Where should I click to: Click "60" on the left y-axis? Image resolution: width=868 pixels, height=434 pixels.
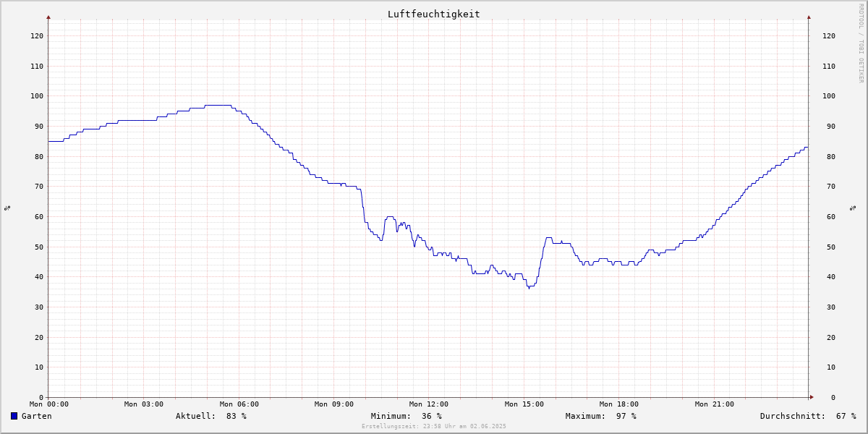click(x=39, y=216)
